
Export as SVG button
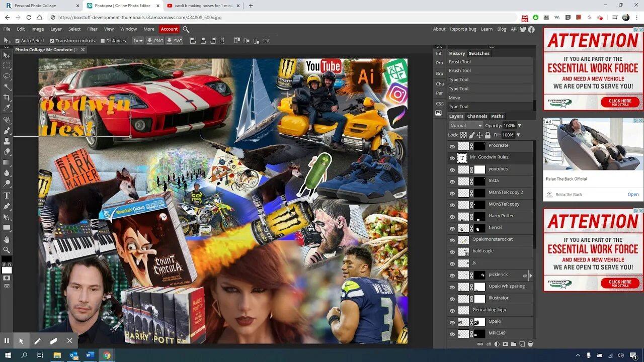click(x=175, y=41)
